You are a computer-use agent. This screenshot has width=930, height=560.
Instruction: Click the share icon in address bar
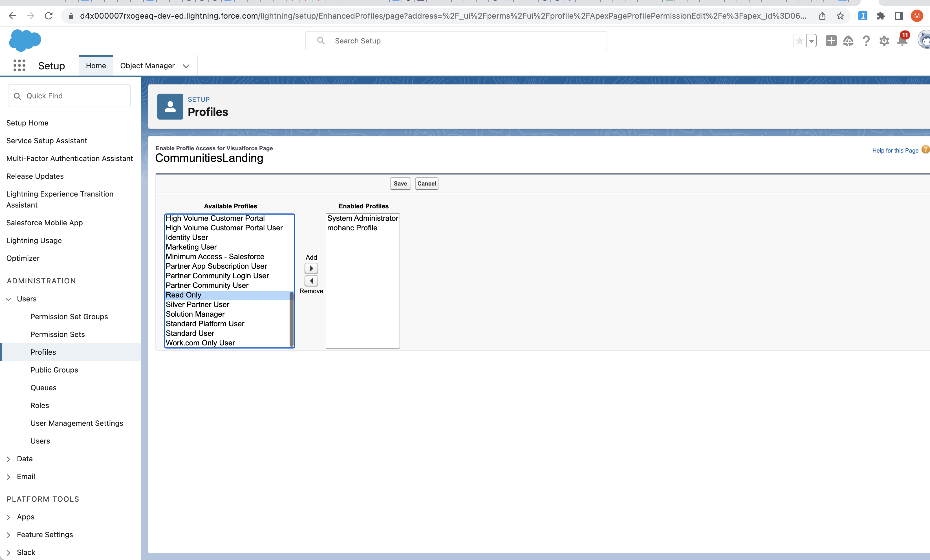click(x=822, y=16)
